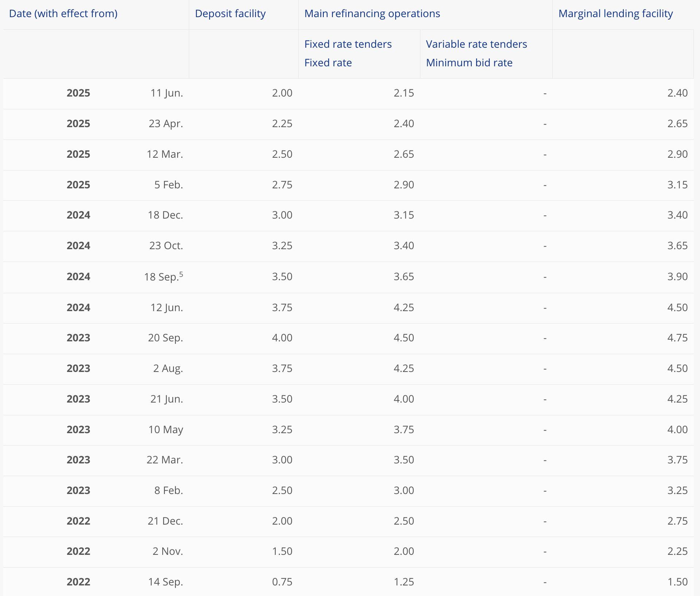Click the 18 Dec. 2024 date cell
This screenshot has height=596, width=700.
(x=165, y=215)
